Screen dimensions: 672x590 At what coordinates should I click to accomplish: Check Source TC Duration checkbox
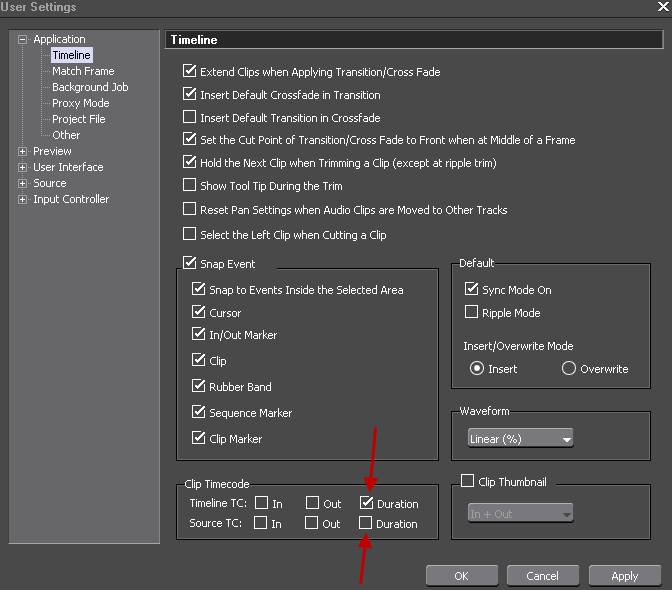tap(366, 523)
